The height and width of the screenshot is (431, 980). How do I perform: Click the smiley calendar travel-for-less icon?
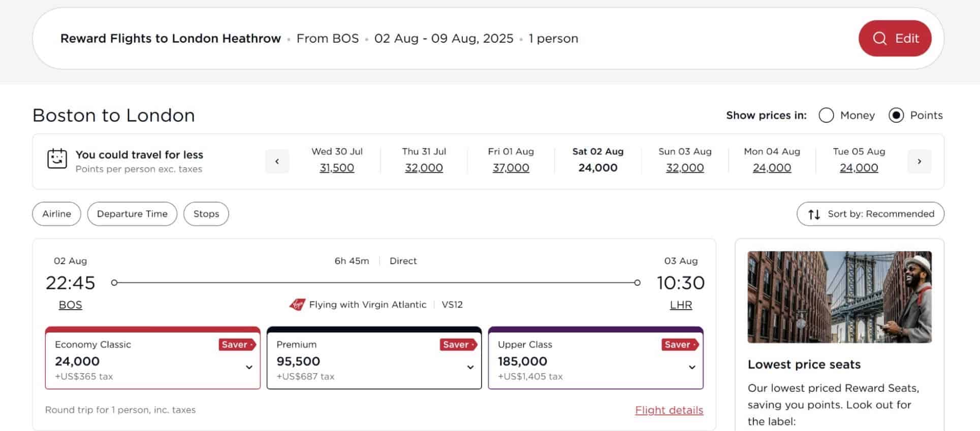pyautogui.click(x=57, y=159)
